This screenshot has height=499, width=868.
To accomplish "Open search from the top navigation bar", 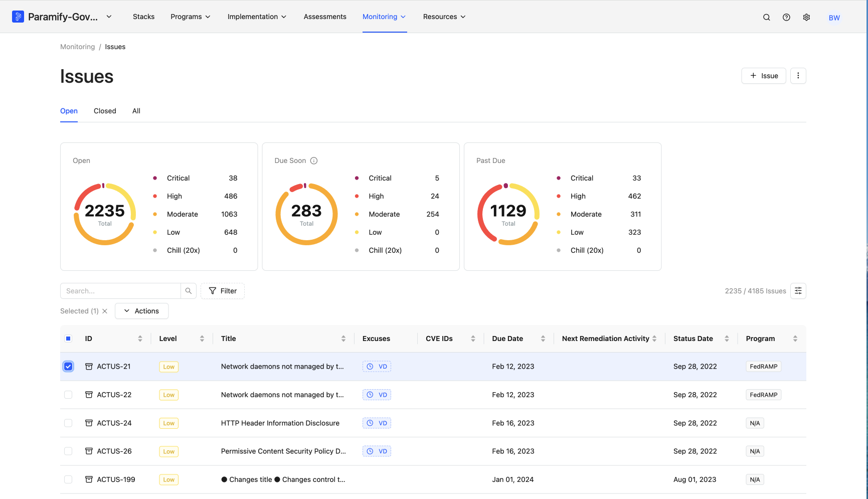I will point(766,17).
